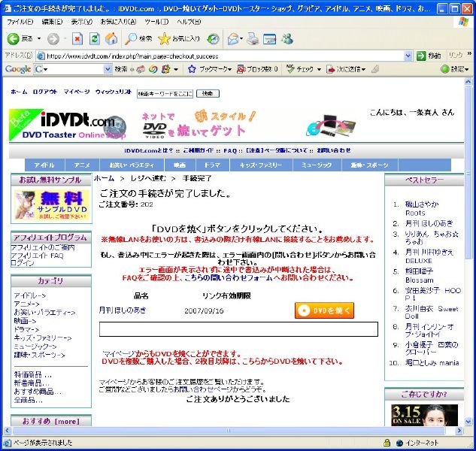The image size is (476, 451).
Task: Click the security padlock status icon
Action: click(x=387, y=443)
